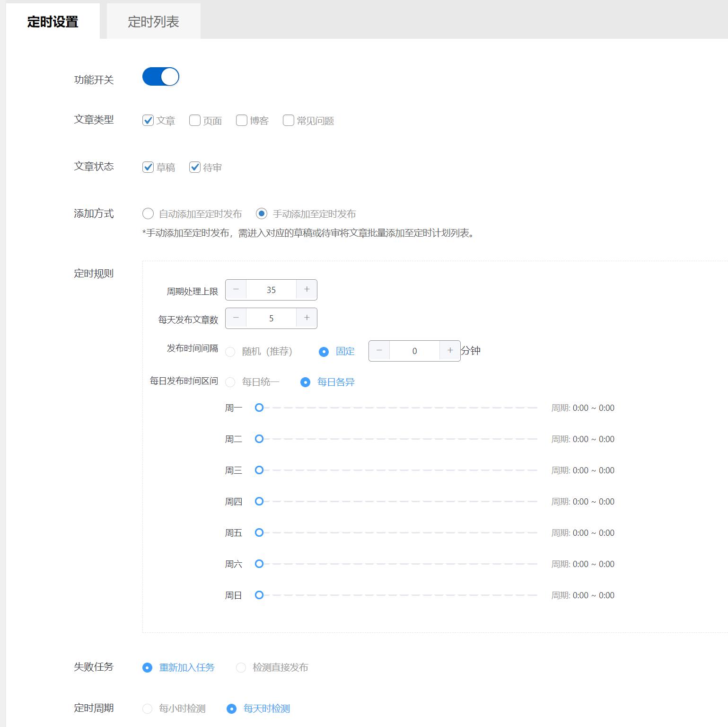This screenshot has height=727, width=728.
Task: Check the 常见问题 article type option
Action: [x=288, y=120]
